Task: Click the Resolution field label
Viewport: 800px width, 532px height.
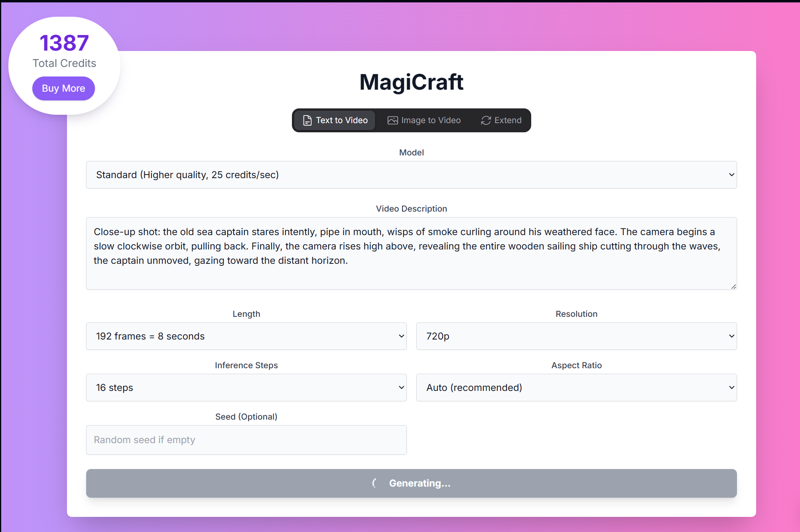Action: click(577, 314)
